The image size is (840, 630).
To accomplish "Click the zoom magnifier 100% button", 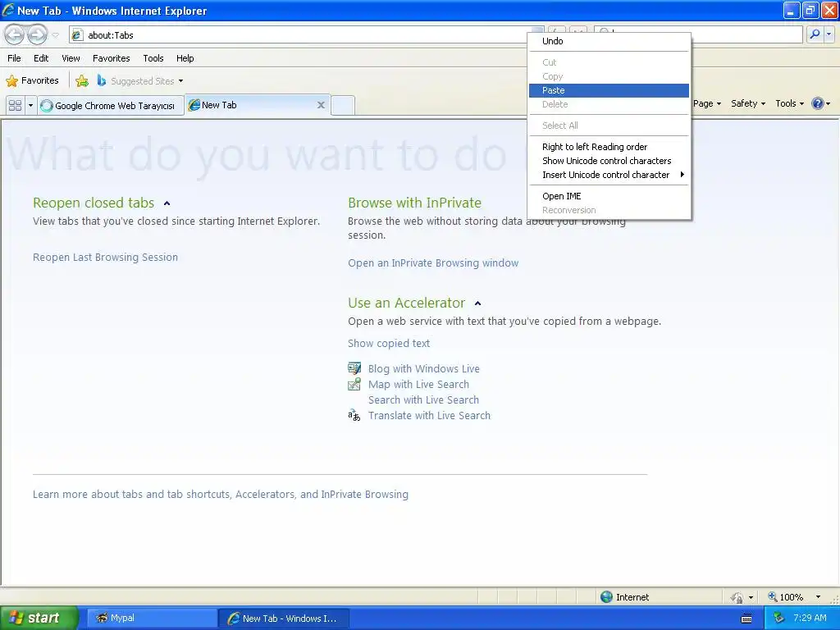I will coord(786,597).
